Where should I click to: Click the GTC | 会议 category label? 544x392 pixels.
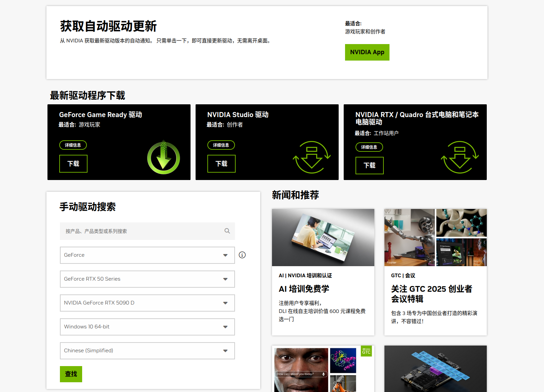pyautogui.click(x=403, y=276)
